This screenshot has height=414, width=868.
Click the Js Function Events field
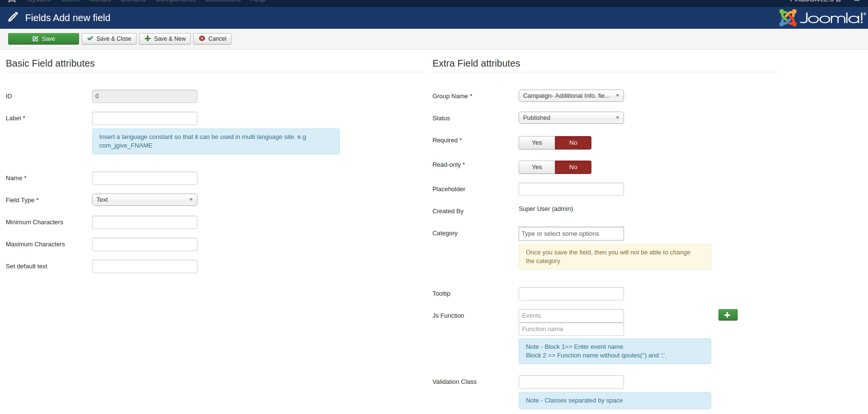pyautogui.click(x=571, y=316)
